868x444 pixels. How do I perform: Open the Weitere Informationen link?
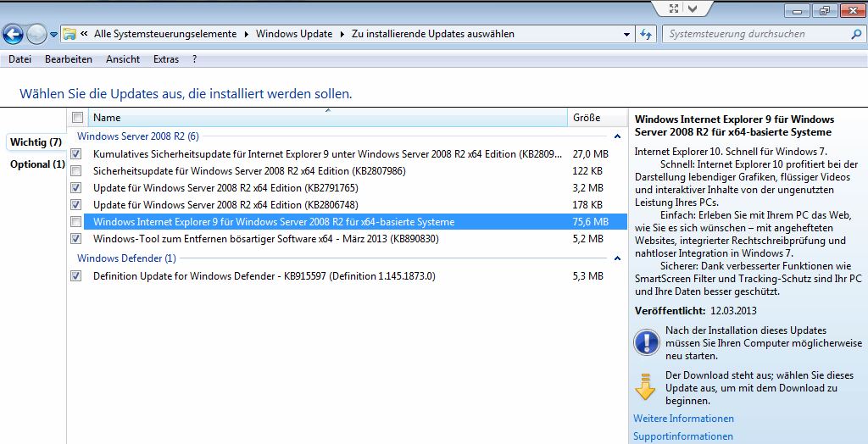click(683, 419)
